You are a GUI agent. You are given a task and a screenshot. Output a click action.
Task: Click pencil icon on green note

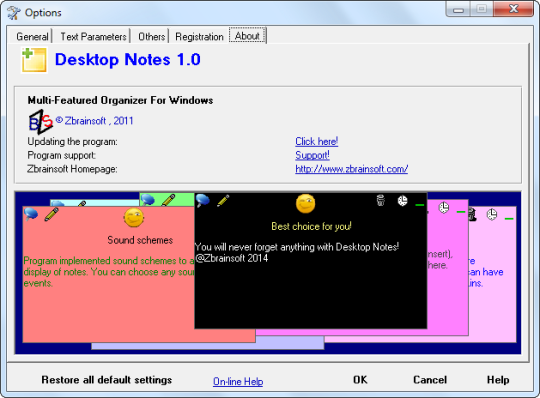pyautogui.click(x=168, y=200)
